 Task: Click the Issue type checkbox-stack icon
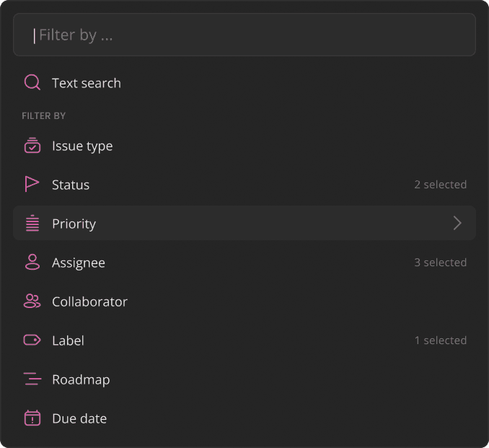coord(32,146)
